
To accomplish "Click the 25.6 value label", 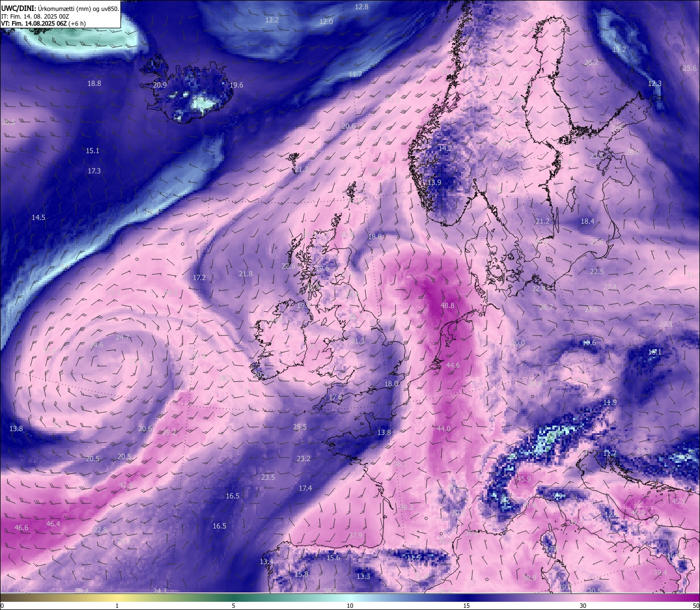I will click(690, 68).
